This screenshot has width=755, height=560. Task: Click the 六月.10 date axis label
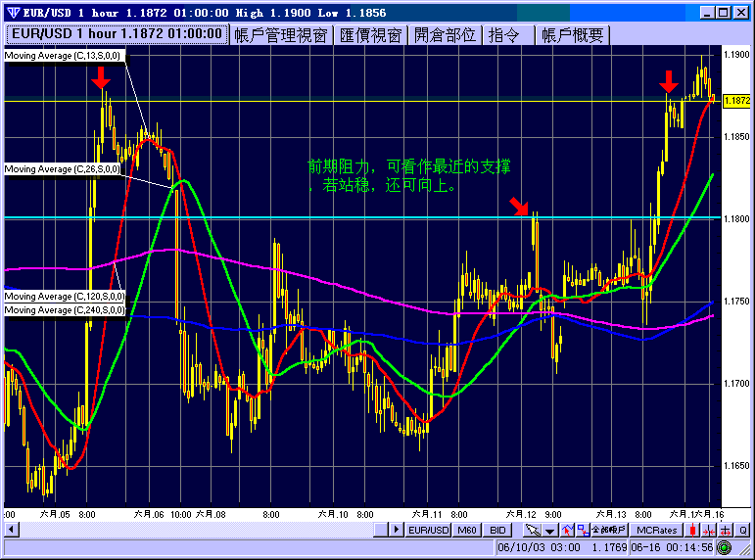pyautogui.click(x=333, y=514)
